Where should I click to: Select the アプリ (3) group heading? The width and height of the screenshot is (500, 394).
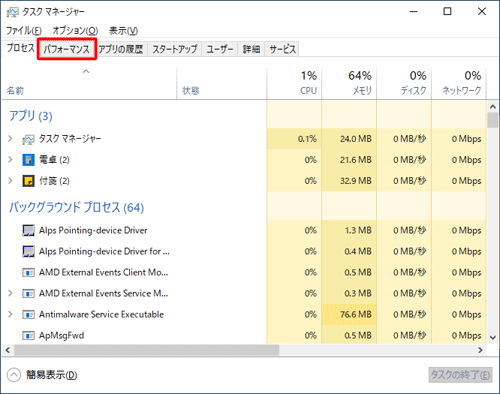pos(31,116)
